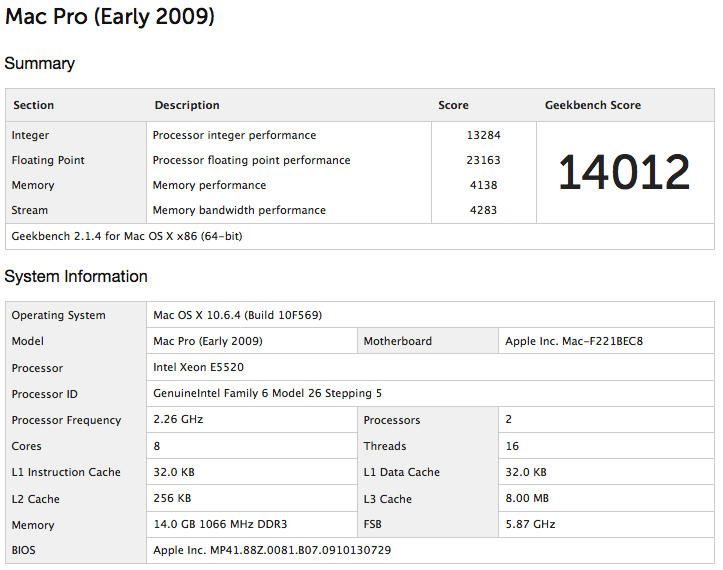Click the 'Processor' row label
This screenshot has width=723, height=570.
click(x=37, y=368)
